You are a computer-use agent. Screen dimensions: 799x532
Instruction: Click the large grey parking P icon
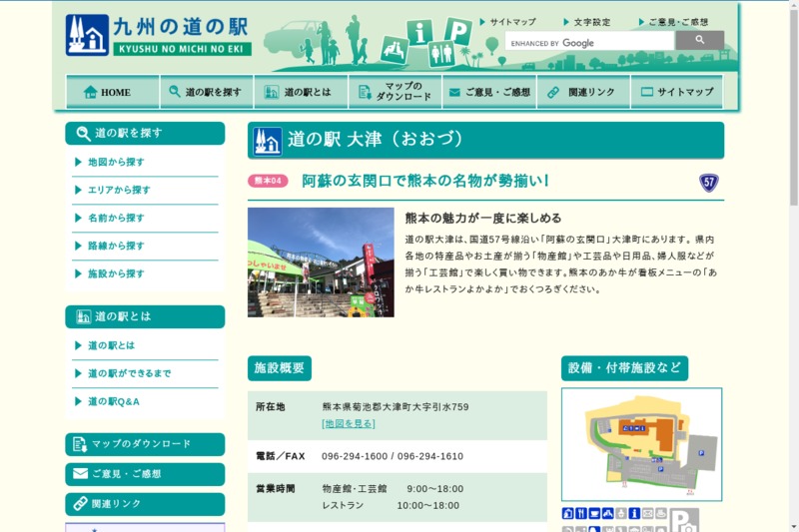click(684, 520)
